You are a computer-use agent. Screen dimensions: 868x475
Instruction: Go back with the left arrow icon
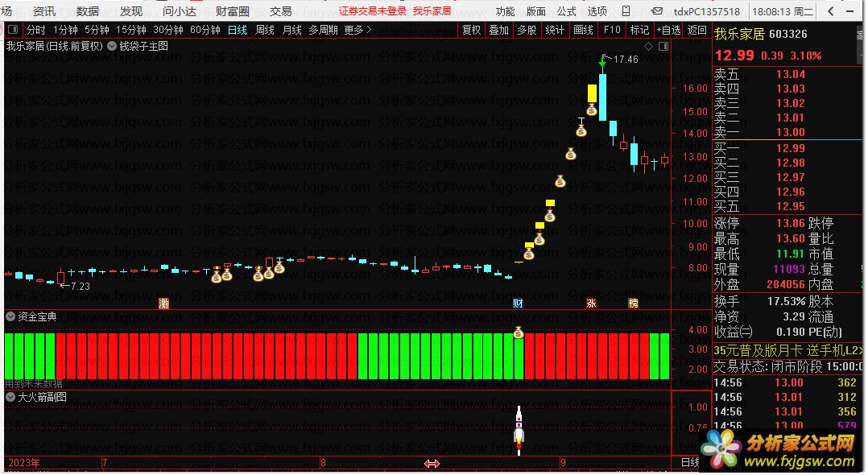[830, 11]
